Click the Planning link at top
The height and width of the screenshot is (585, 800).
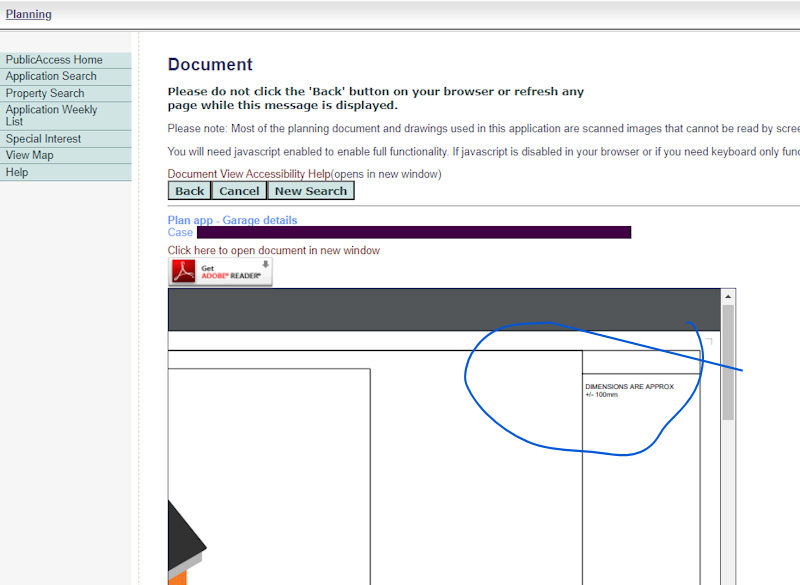coord(28,14)
